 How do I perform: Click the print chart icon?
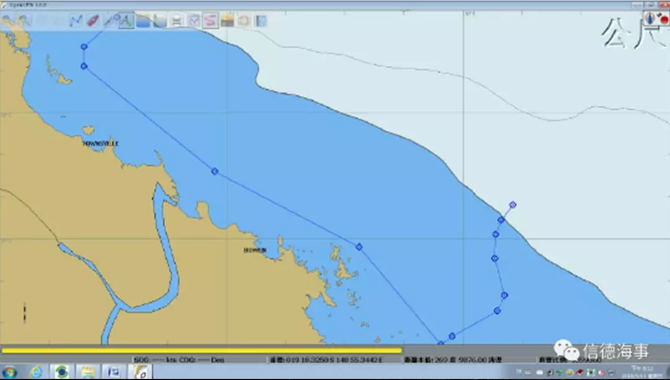click(176, 21)
